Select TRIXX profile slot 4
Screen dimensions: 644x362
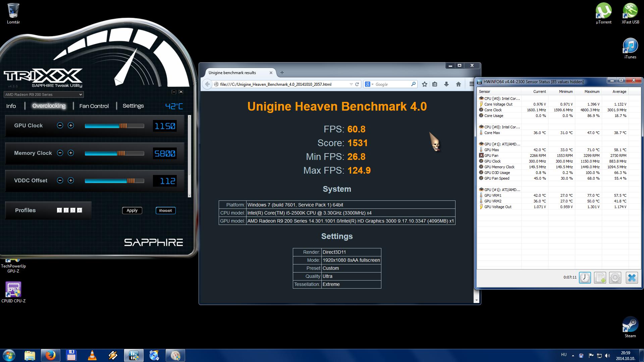point(79,210)
